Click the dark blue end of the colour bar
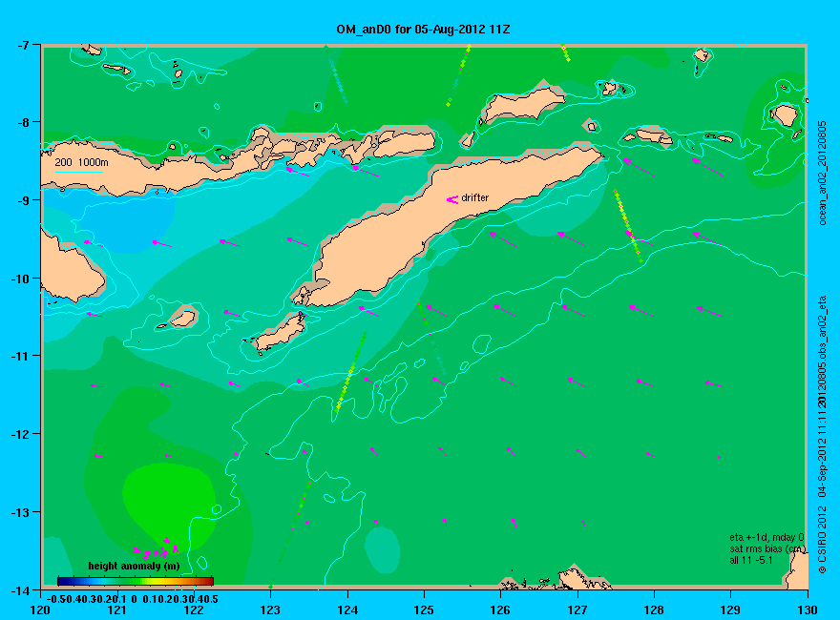The width and height of the screenshot is (840, 620). pyautogui.click(x=63, y=581)
